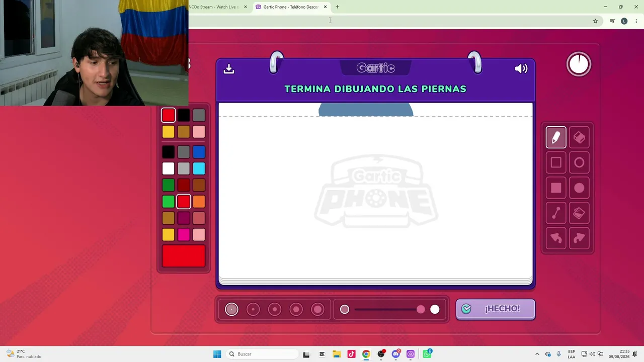The image size is (644, 362).
Task: Open TikTok from the taskbar
Action: tap(351, 354)
